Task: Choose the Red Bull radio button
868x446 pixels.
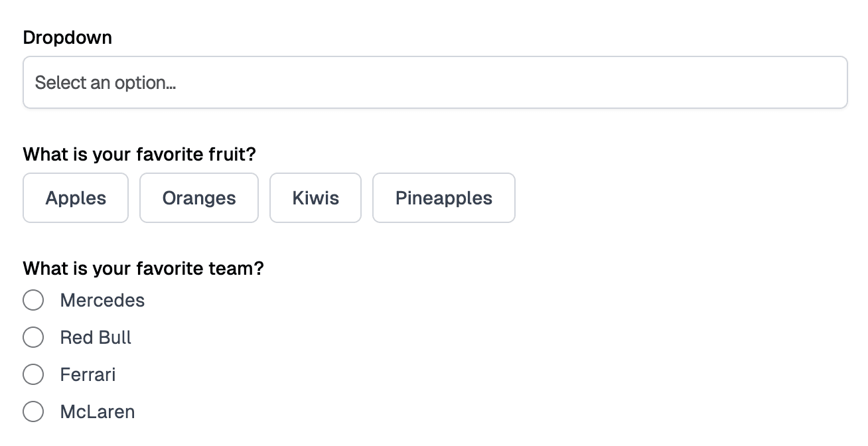Action: point(33,337)
